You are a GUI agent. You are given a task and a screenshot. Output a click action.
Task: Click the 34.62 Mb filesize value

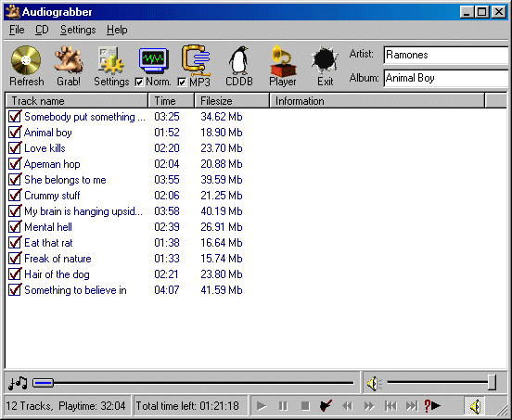[222, 117]
